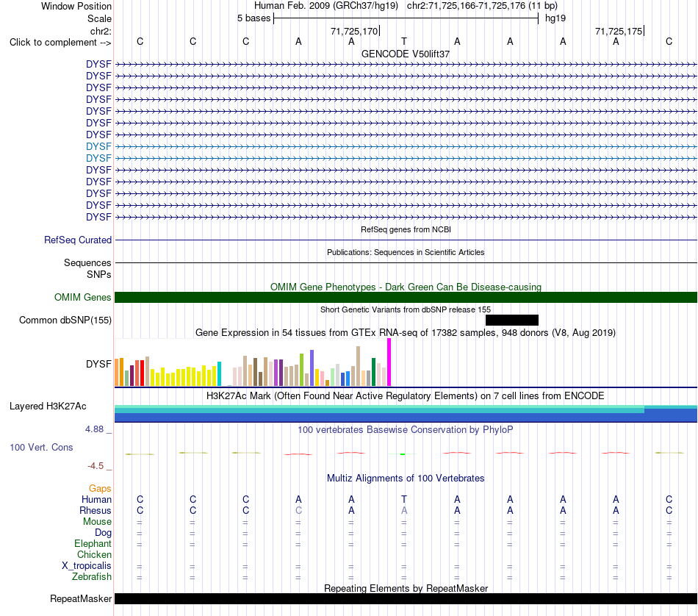This screenshot has width=698, height=616.
Task: Click the '71,725,170' position marker
Action: (x=354, y=31)
